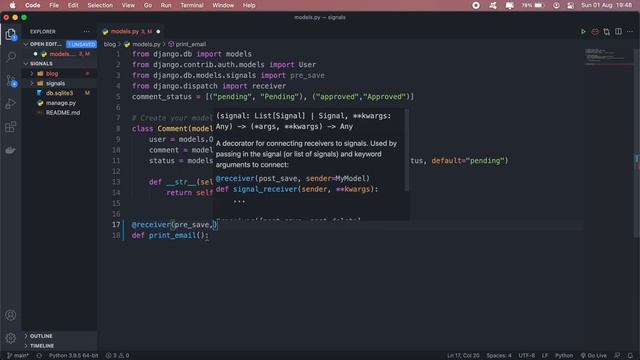The width and height of the screenshot is (640, 360).
Task: Open the Terminal menu
Action: point(192,5)
